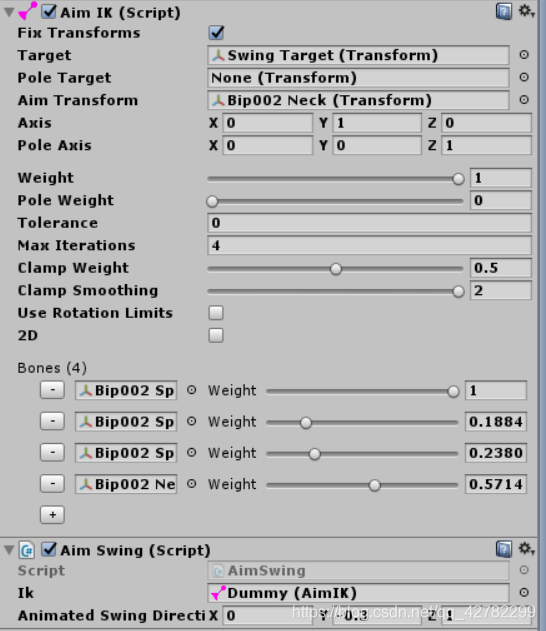Open object picker for bone weighted 0.1884

click(x=192, y=421)
